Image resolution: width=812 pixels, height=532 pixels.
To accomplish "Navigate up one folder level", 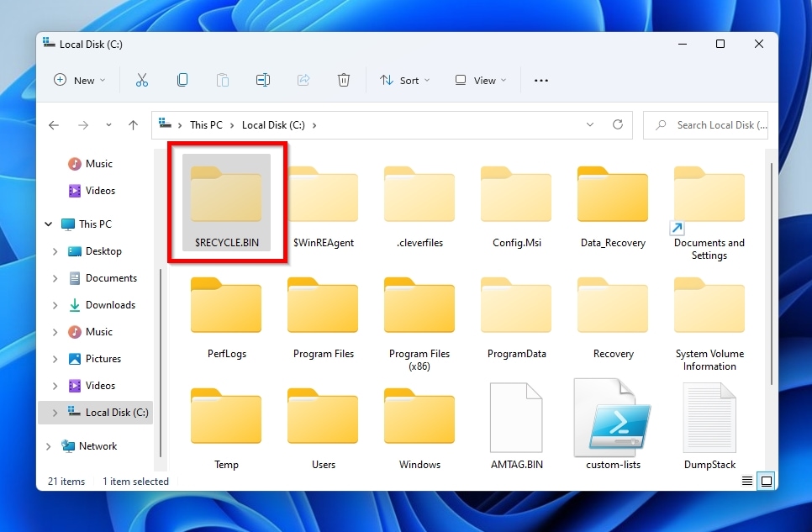I will (133, 124).
